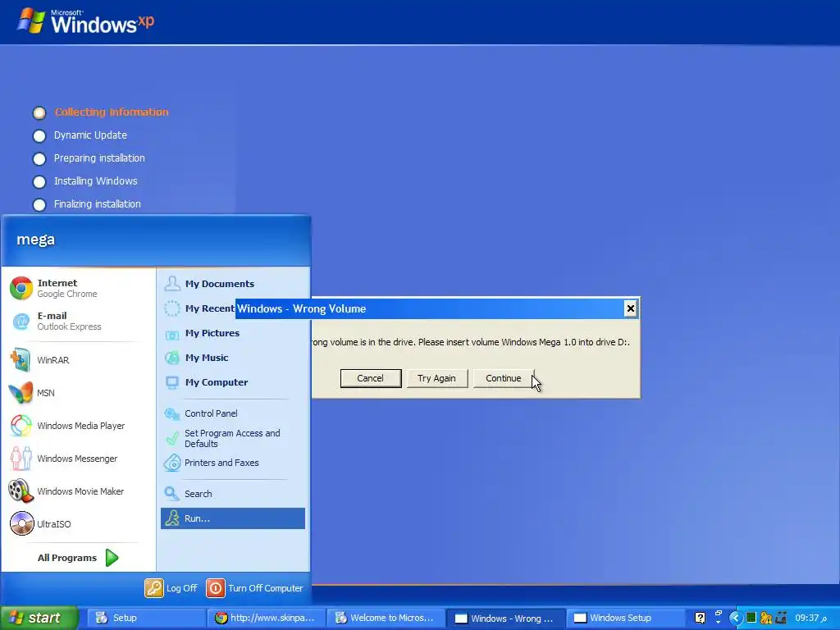The image size is (840, 630).
Task: Open My Documents folder
Action: point(232,283)
